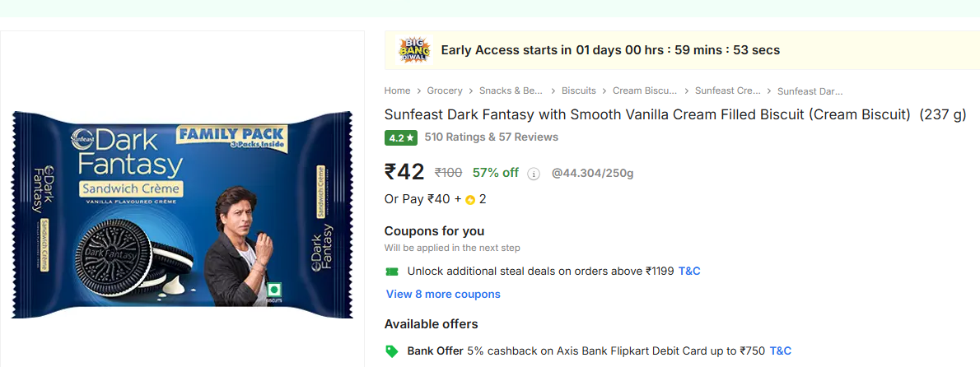This screenshot has width=980, height=367.
Task: Open the Biscuits breadcrumb link
Action: coord(578,91)
